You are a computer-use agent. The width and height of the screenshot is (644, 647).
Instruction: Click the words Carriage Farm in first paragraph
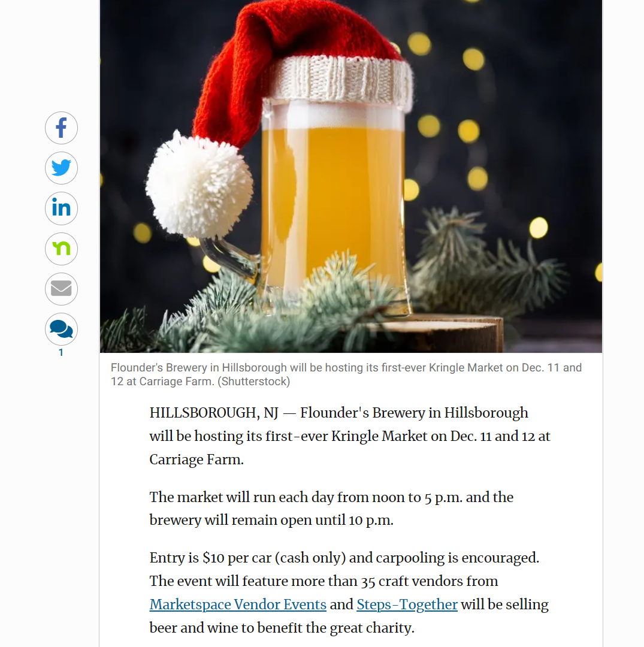click(x=195, y=459)
